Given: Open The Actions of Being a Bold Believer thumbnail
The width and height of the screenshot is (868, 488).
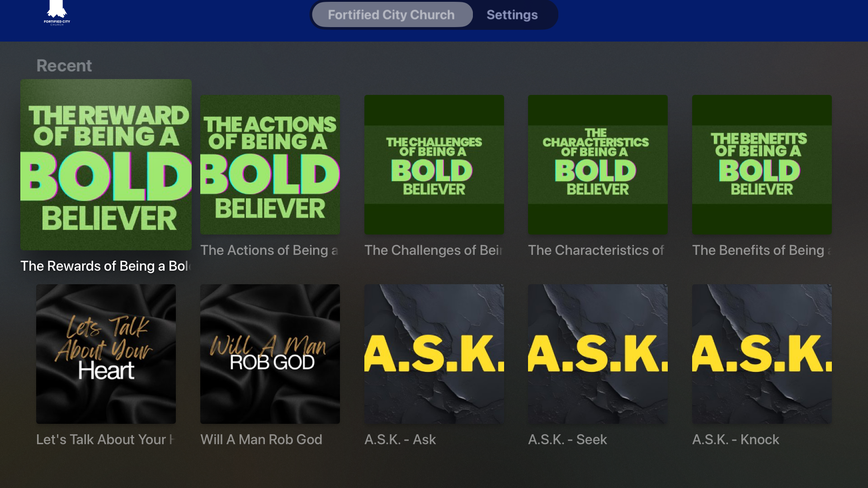Looking at the screenshot, I should click(x=270, y=164).
